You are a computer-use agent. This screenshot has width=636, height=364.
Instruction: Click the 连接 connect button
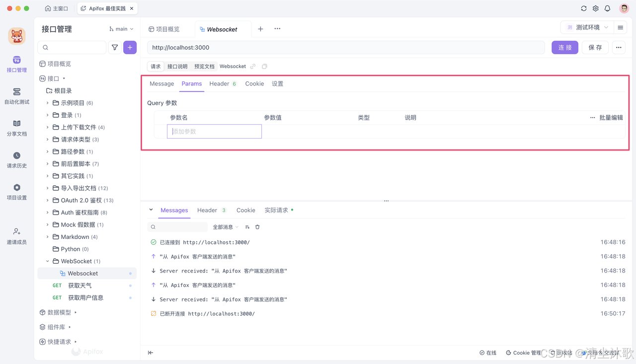[x=564, y=47]
